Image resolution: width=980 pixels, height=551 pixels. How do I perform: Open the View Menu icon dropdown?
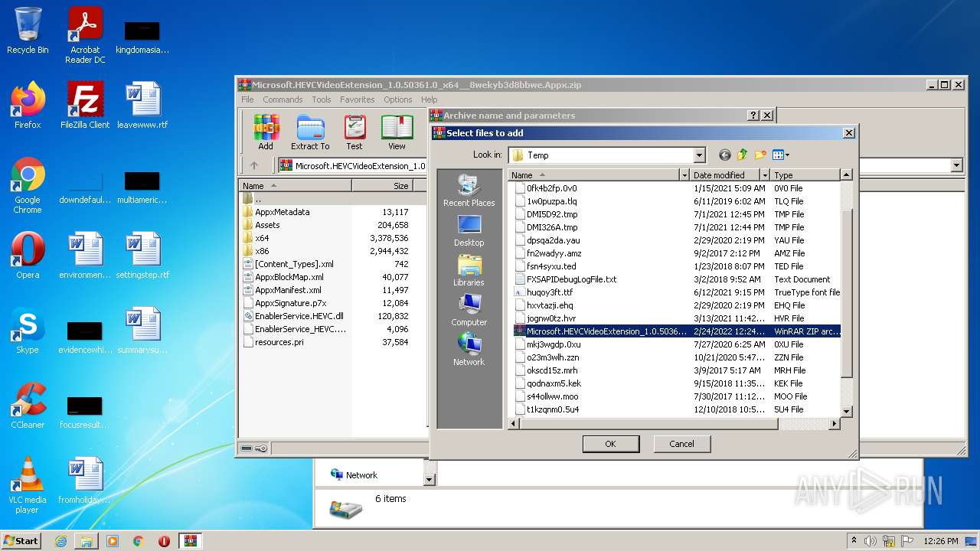coord(781,155)
